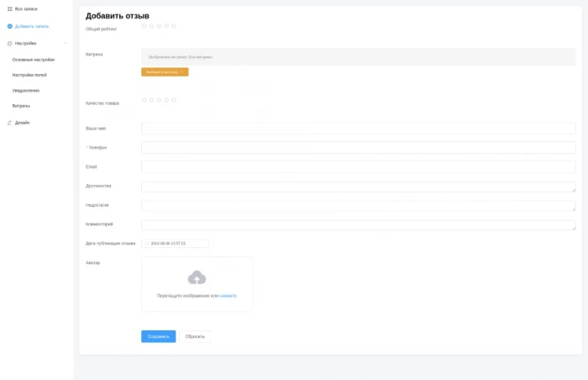Image resolution: width=588 pixels, height=380 pixels.
Task: Click the brush icon beside Дизайн
Action: click(9, 123)
